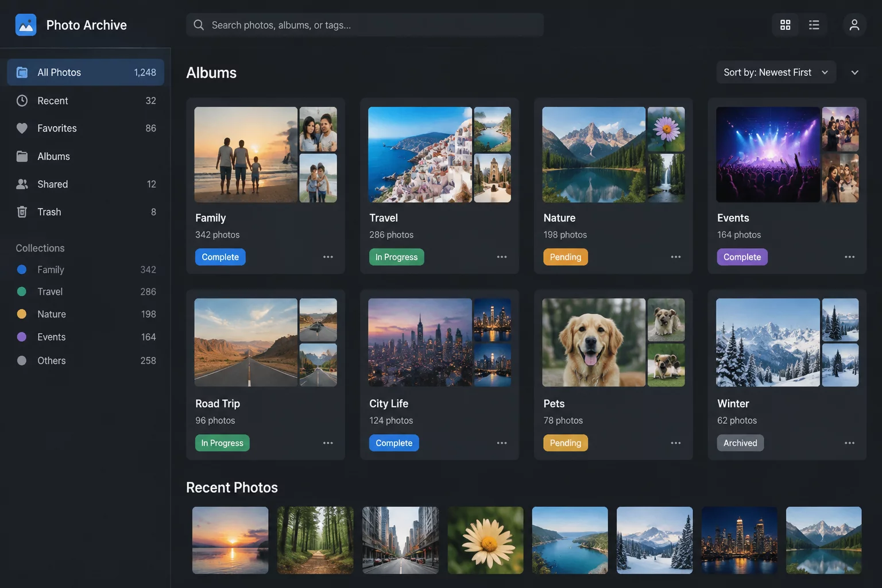Click the In Progress badge on Travel album
The width and height of the screenshot is (882, 588).
[396, 257]
